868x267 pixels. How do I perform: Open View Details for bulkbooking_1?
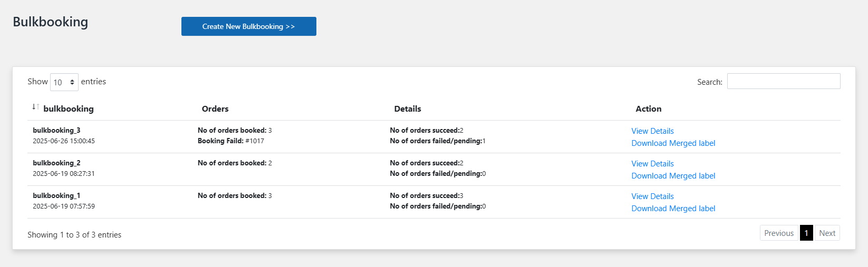pos(653,196)
